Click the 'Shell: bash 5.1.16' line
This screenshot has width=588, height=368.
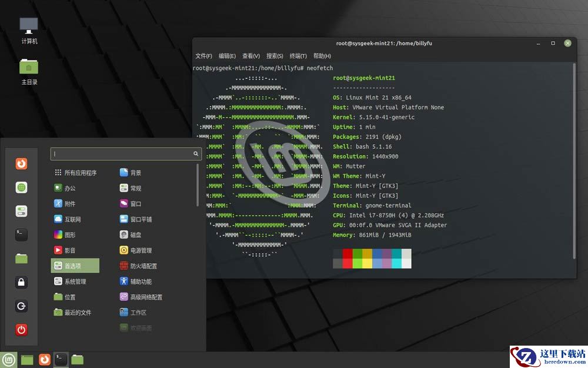pyautogui.click(x=362, y=147)
